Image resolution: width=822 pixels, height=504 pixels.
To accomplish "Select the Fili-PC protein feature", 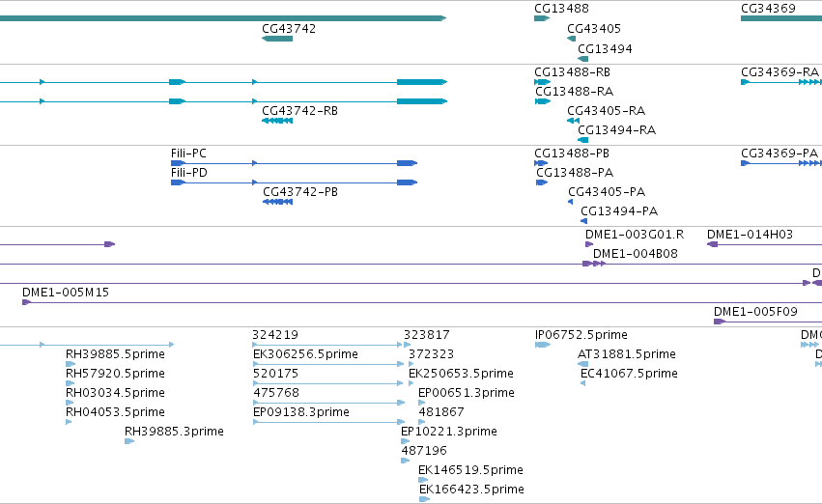I will 188,154.
